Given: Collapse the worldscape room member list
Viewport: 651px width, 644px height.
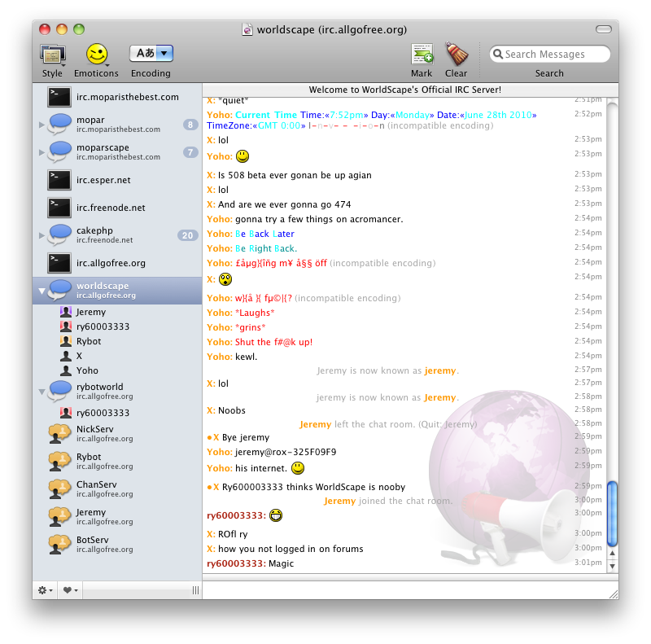Looking at the screenshot, I should click(x=42, y=291).
